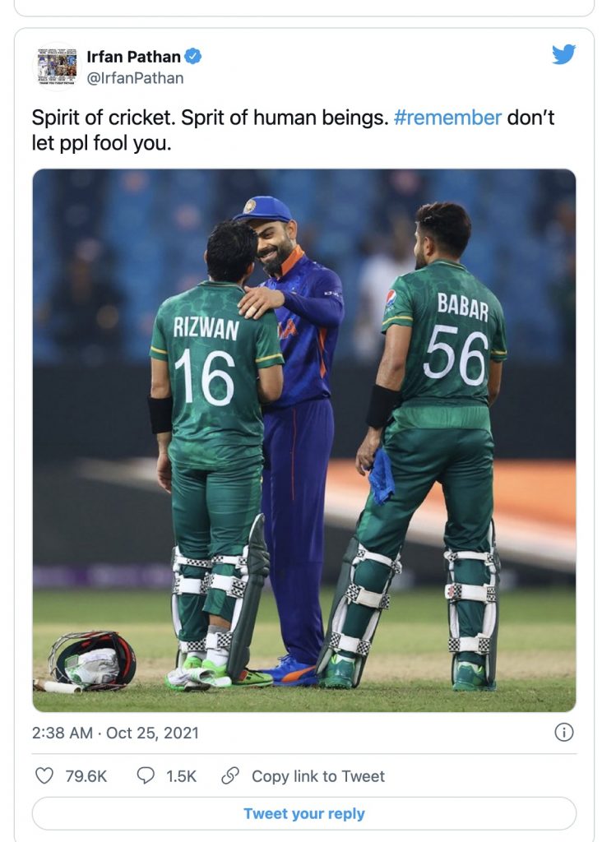View the 1.5K replies count

[x=181, y=776]
